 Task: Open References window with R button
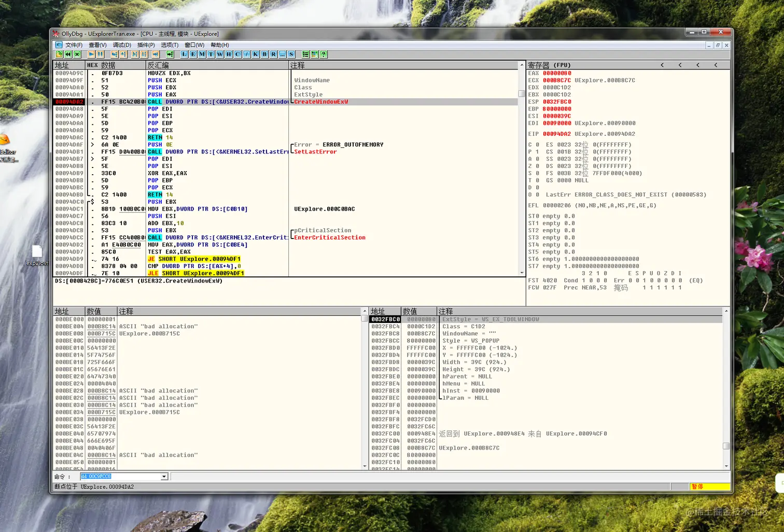[273, 54]
